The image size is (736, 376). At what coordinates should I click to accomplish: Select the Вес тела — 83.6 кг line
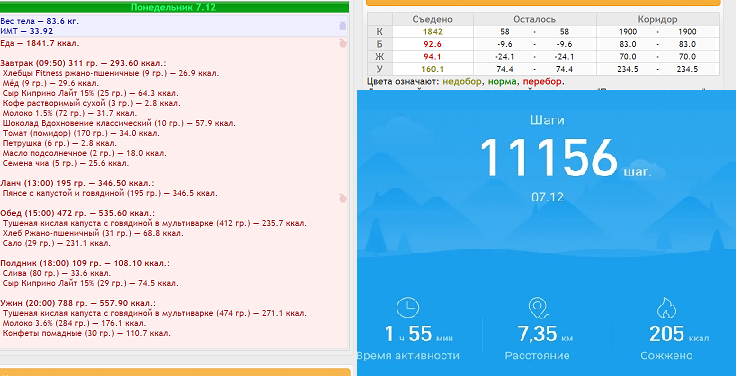(39, 21)
